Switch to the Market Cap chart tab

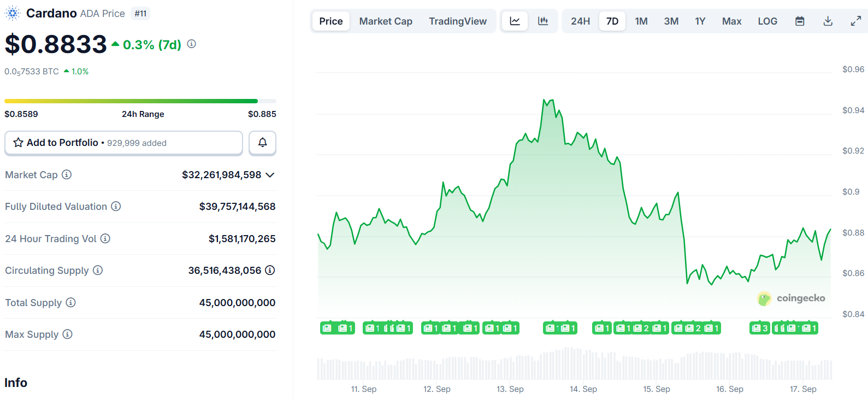pyautogui.click(x=386, y=21)
